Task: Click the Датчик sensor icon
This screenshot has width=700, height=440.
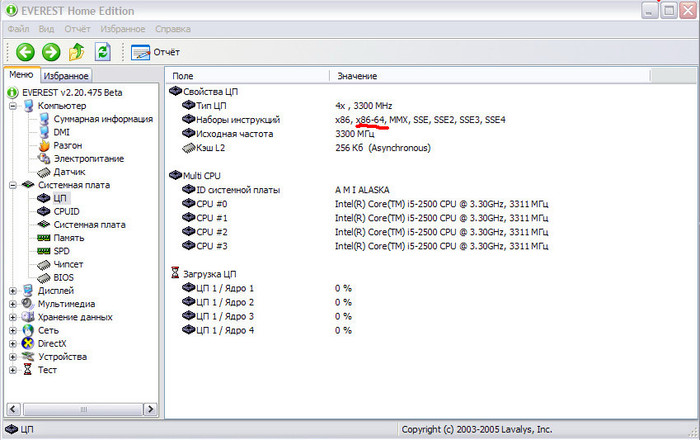Action: click(43, 172)
